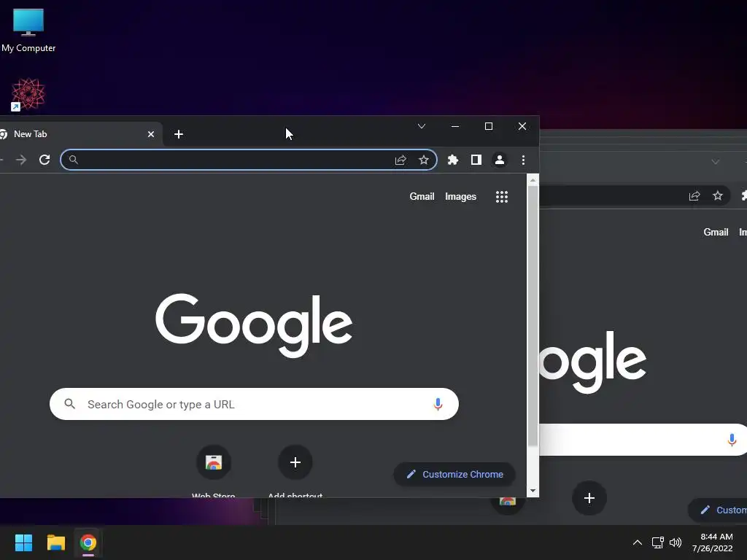Open Extensions puzzle icon in front Chrome window
Image resolution: width=747 pixels, height=560 pixels.
click(x=453, y=160)
